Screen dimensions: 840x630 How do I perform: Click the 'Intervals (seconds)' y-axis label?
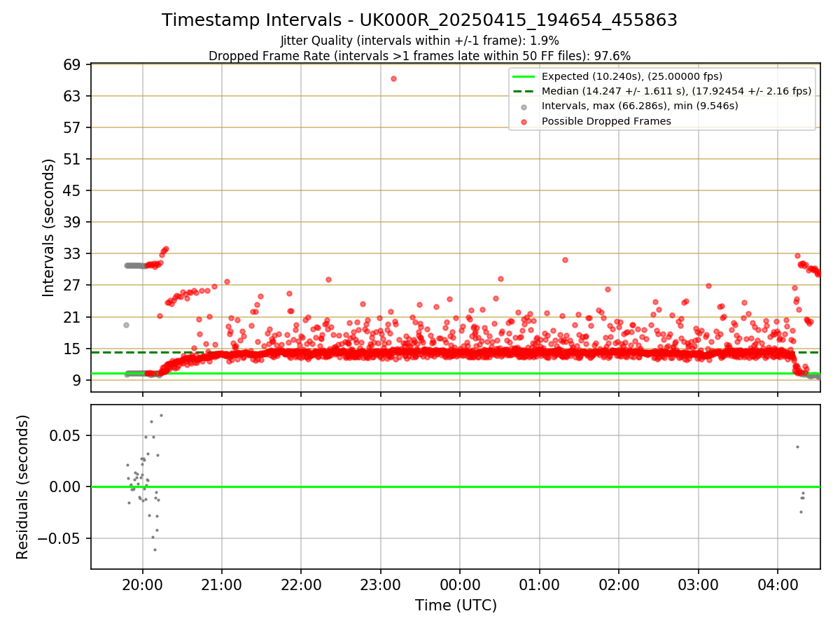tap(48, 227)
